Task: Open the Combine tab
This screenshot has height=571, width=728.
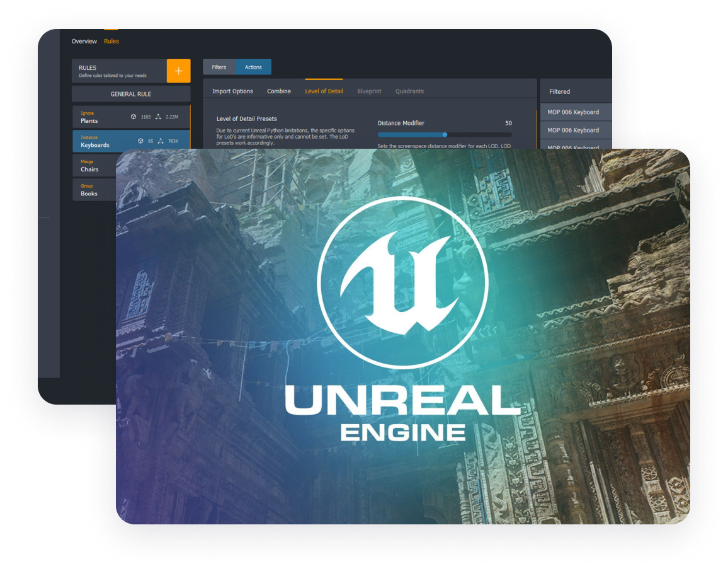Action: [x=279, y=91]
